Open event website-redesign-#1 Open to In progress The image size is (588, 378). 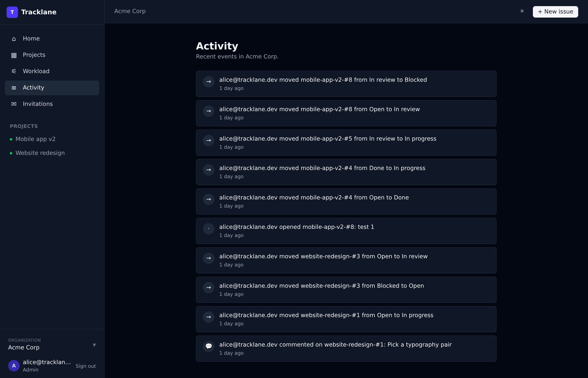[346, 319]
